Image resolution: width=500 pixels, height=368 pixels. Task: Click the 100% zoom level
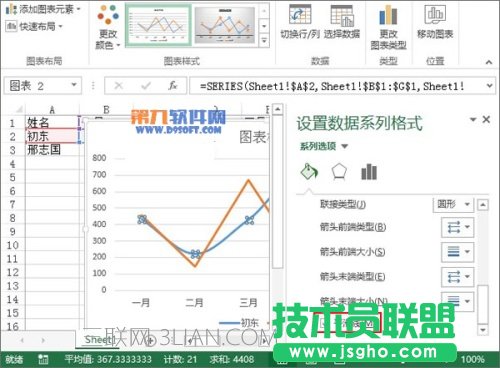tap(473, 359)
